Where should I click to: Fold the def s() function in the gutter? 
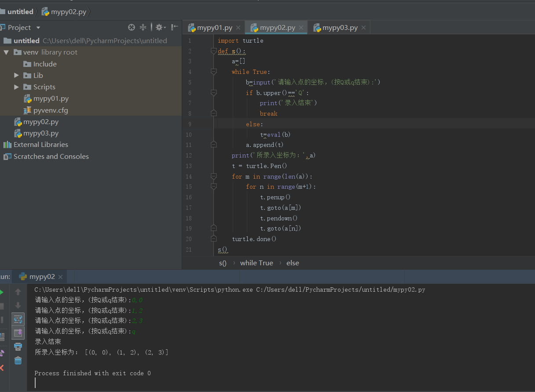tap(214, 51)
